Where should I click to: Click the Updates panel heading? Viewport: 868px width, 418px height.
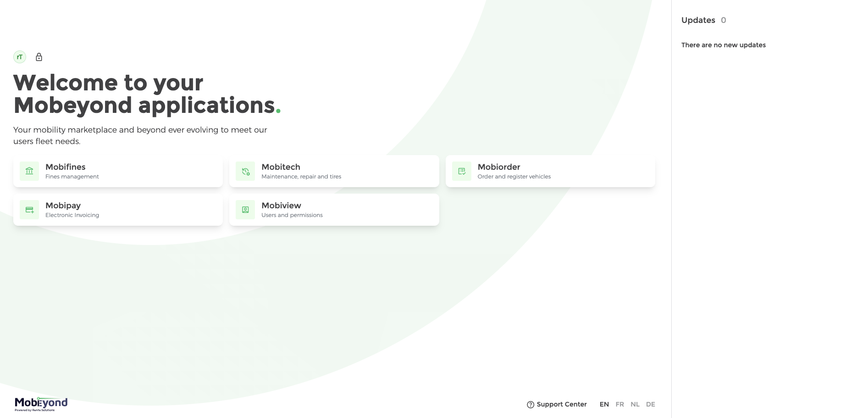(698, 20)
